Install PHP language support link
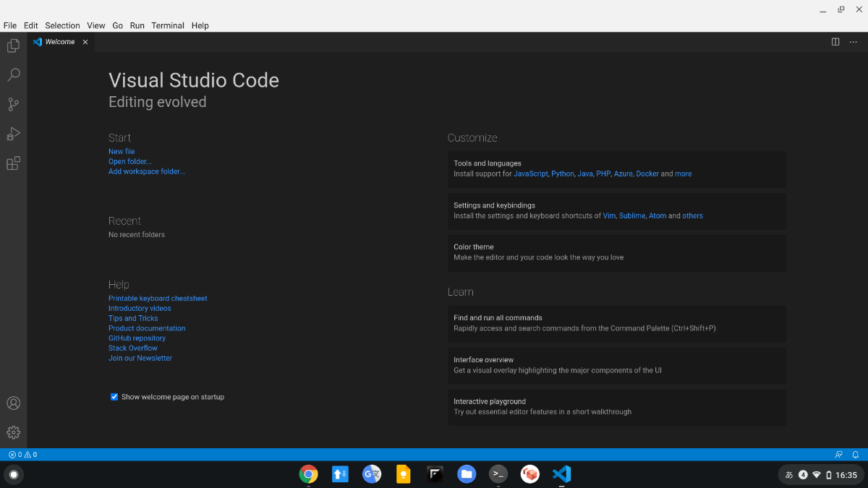Image resolution: width=868 pixels, height=488 pixels. [x=603, y=174]
